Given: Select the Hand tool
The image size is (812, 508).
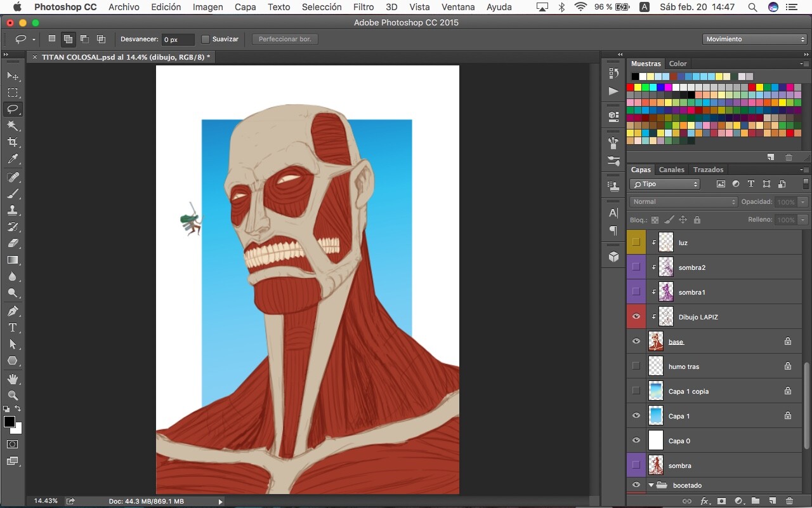Looking at the screenshot, I should coord(13,378).
